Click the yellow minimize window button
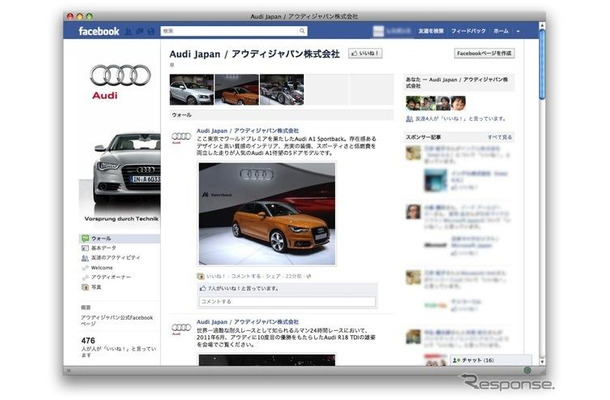The height and width of the screenshot is (400, 610). tap(80, 16)
